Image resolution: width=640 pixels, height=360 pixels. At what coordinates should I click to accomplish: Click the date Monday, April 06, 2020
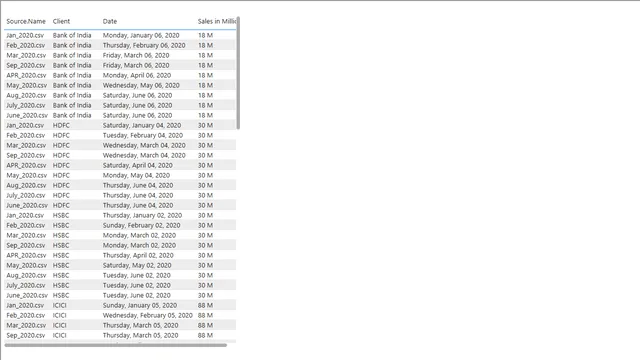[x=137, y=75]
